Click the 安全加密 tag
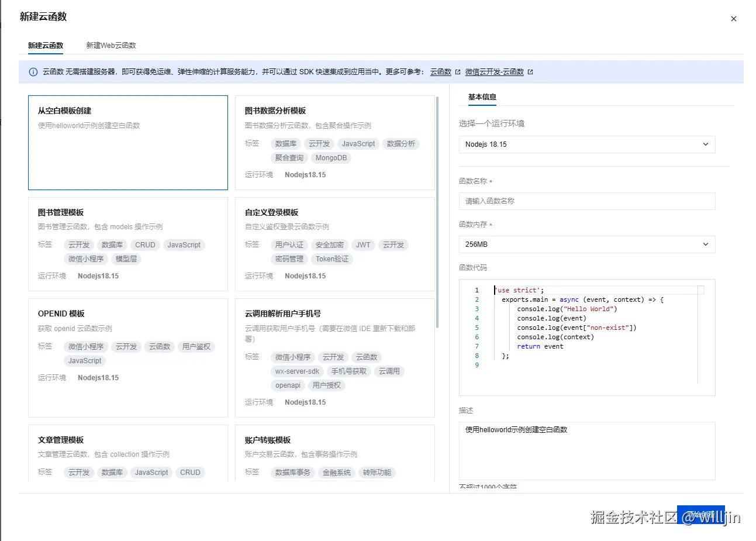The width and height of the screenshot is (756, 541). click(x=330, y=245)
